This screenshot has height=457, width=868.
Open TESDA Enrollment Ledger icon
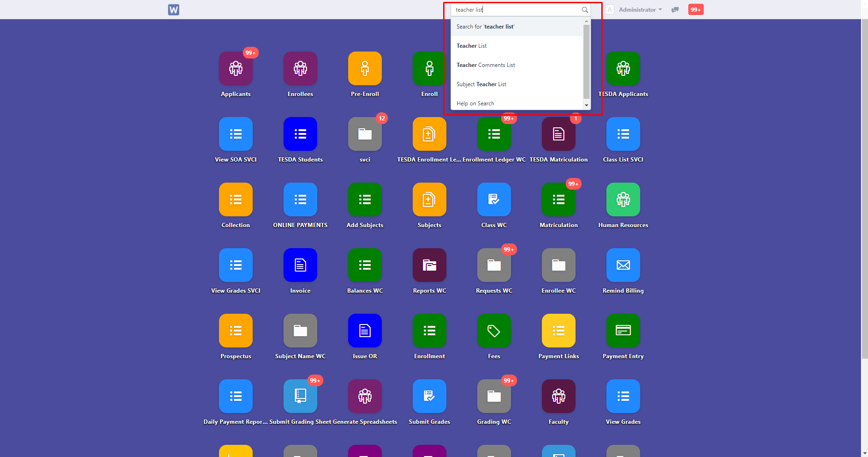tap(430, 134)
